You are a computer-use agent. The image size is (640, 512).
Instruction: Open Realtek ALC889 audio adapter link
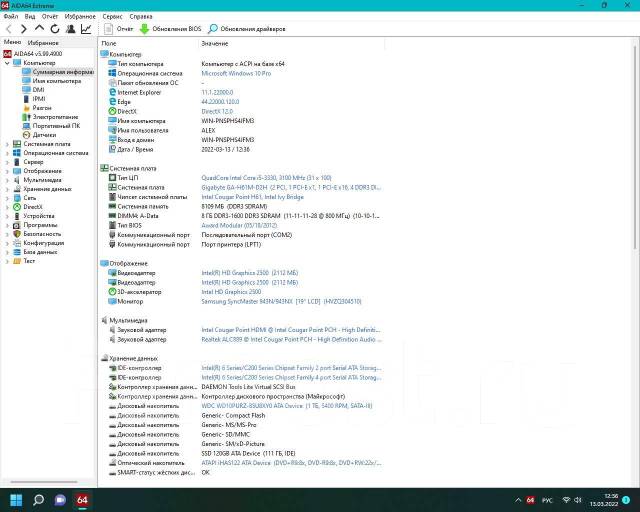pyautogui.click(x=291, y=340)
